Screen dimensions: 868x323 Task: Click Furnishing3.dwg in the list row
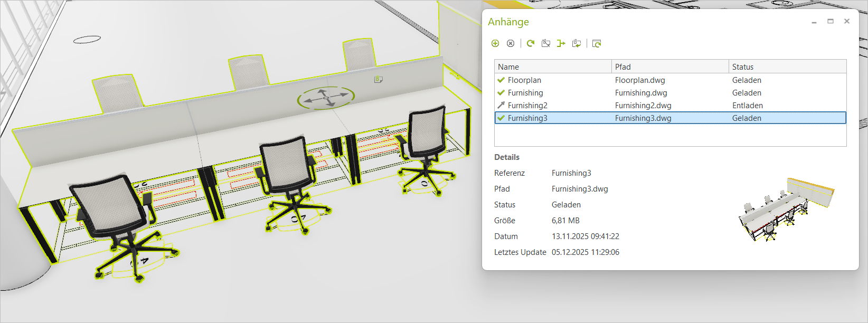(x=643, y=118)
